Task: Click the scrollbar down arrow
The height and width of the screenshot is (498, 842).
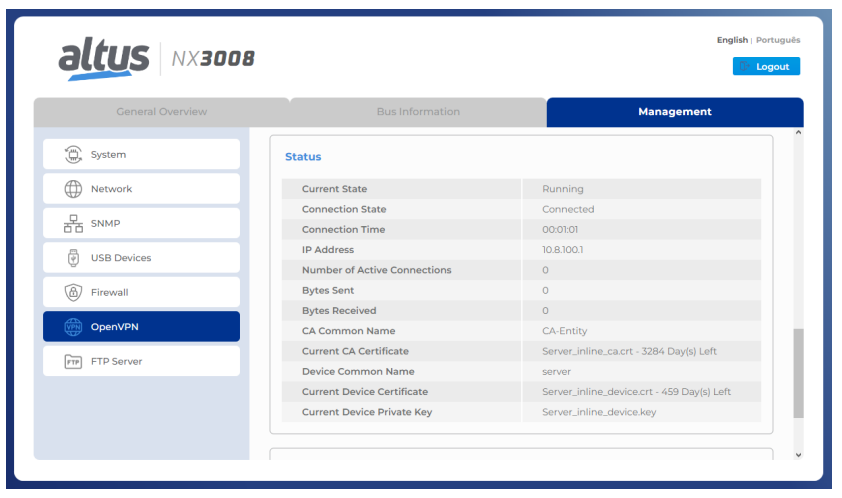Action: tap(798, 454)
